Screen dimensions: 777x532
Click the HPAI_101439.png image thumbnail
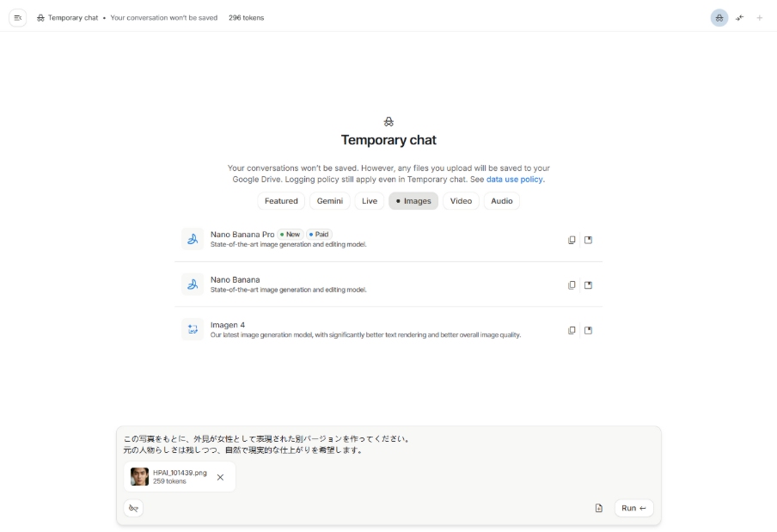click(139, 476)
